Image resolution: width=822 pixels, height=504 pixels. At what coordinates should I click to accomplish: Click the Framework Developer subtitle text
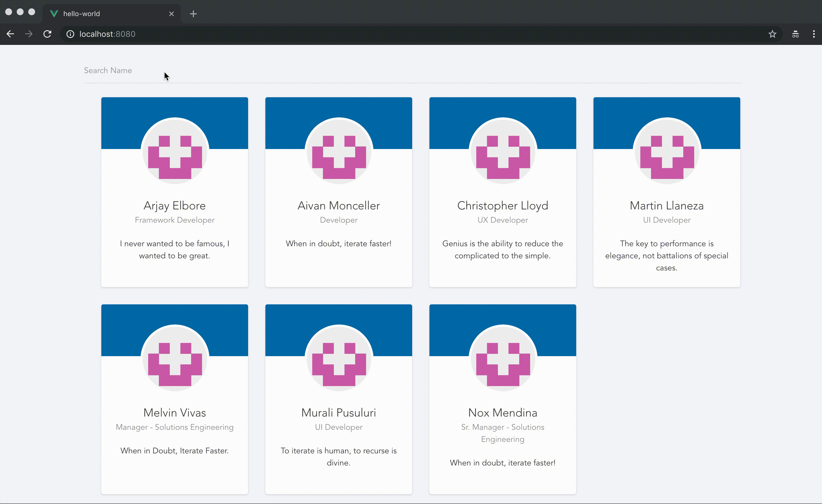174,220
